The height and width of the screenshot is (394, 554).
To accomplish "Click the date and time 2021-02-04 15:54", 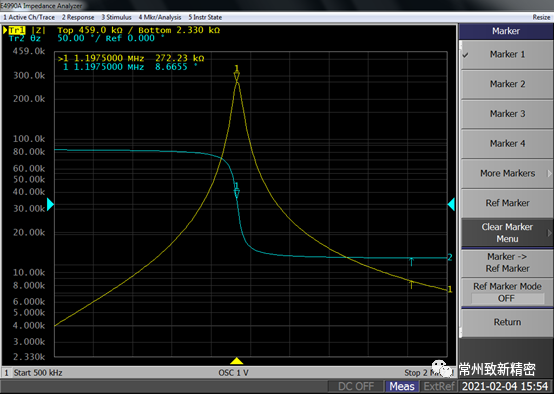I will pyautogui.click(x=505, y=386).
